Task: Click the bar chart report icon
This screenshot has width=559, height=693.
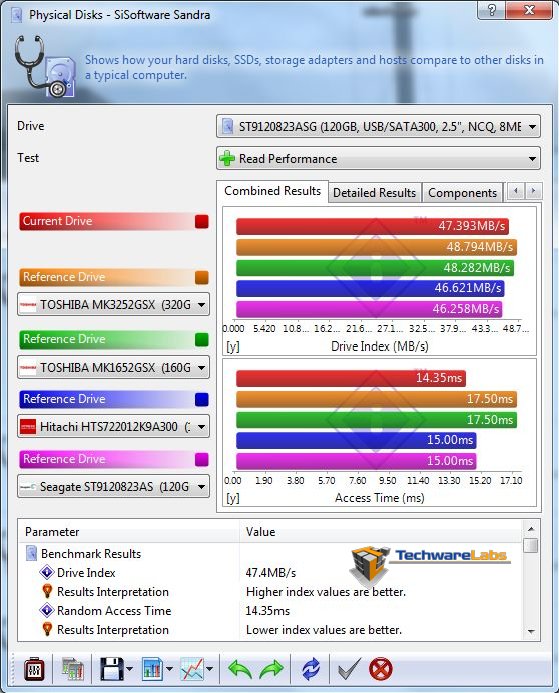Action: pyautogui.click(x=152, y=669)
